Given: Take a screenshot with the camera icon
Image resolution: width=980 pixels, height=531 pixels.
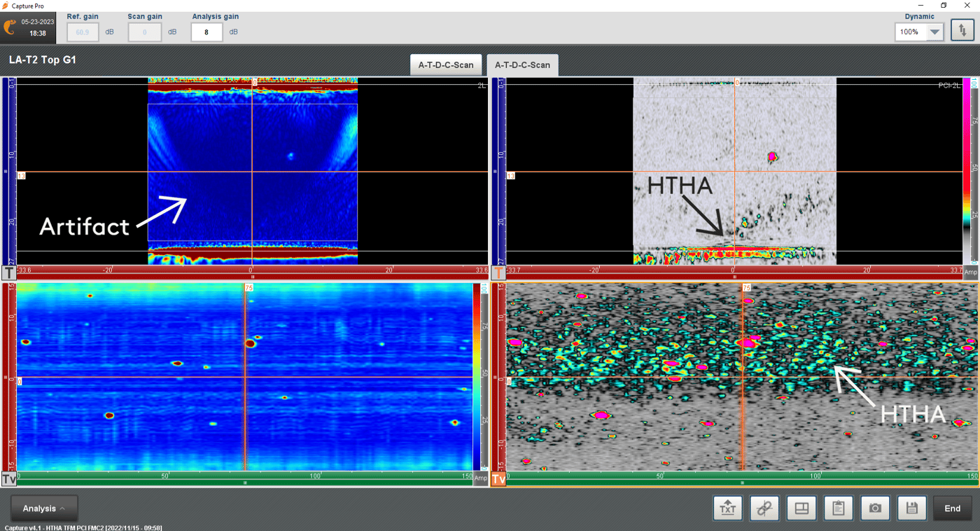Looking at the screenshot, I should [x=874, y=508].
